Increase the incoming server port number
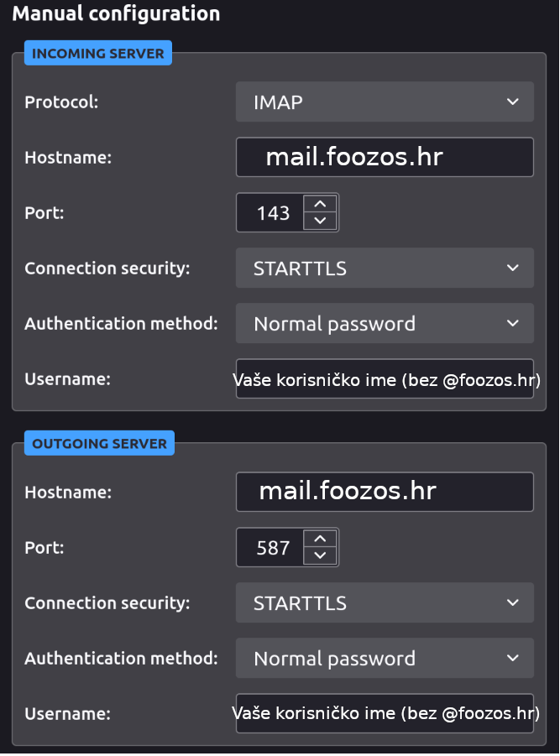560x756 pixels. (x=320, y=204)
